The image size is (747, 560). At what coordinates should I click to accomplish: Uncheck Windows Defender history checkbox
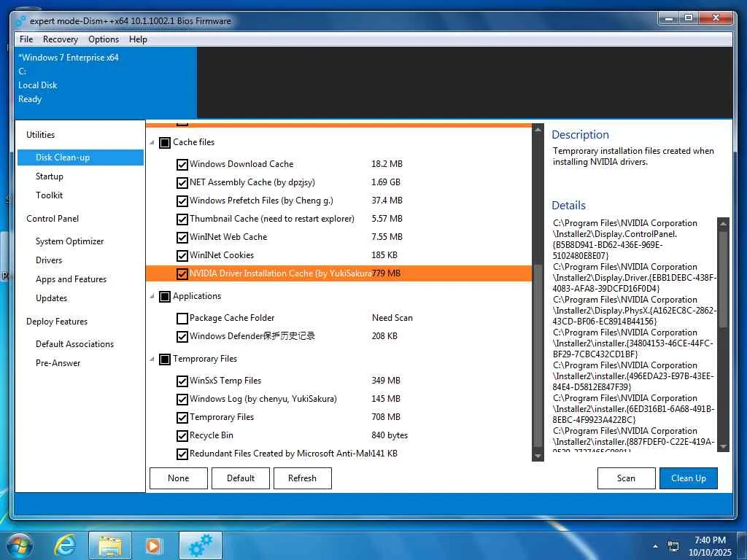click(x=182, y=337)
